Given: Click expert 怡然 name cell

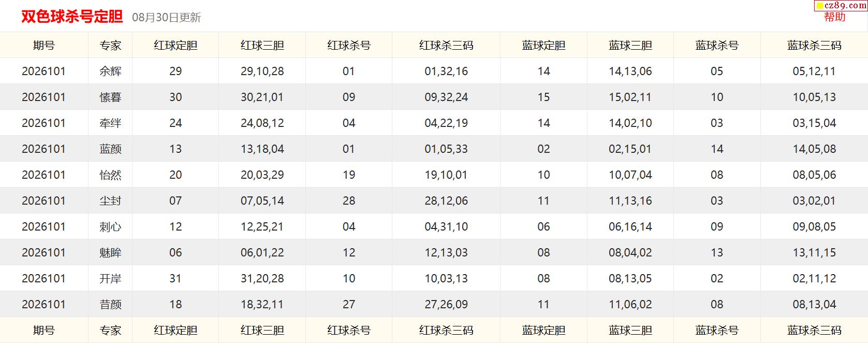Looking at the screenshot, I should pyautogui.click(x=110, y=175).
